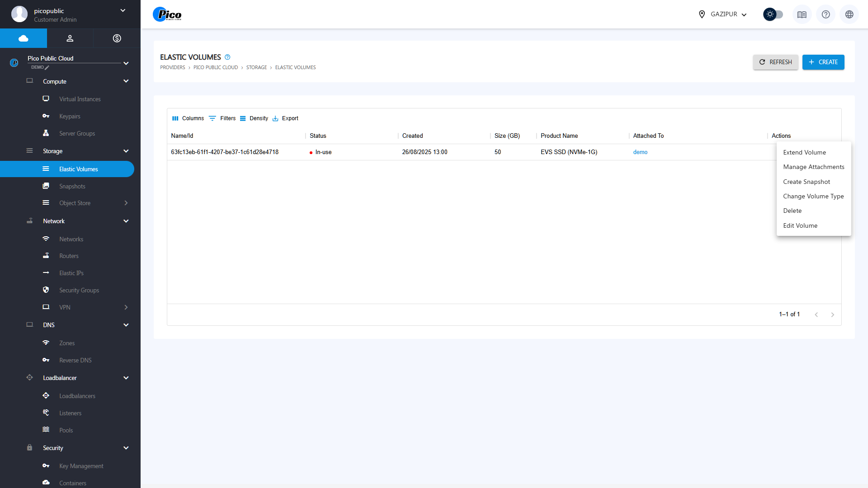868x488 pixels.
Task: Select Extend Volume from the menu
Action: point(804,153)
